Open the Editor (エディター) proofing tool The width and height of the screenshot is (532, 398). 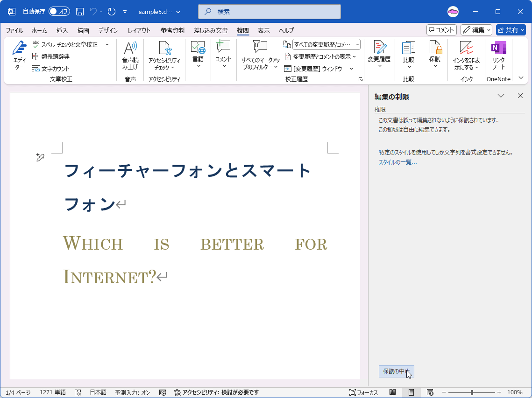tap(19, 56)
